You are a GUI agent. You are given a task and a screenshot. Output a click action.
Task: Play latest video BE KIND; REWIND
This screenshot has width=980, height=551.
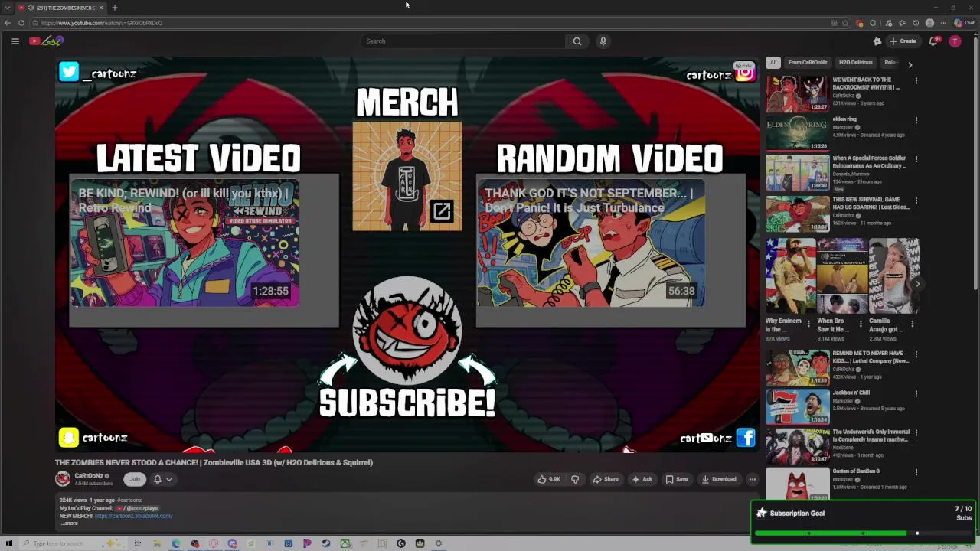pos(185,243)
